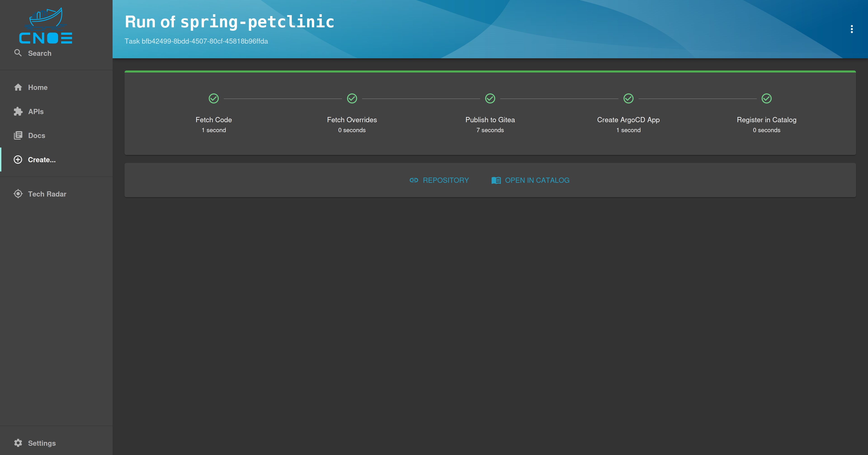The width and height of the screenshot is (868, 455).
Task: Select the Fetch Code step label
Action: coord(214,120)
